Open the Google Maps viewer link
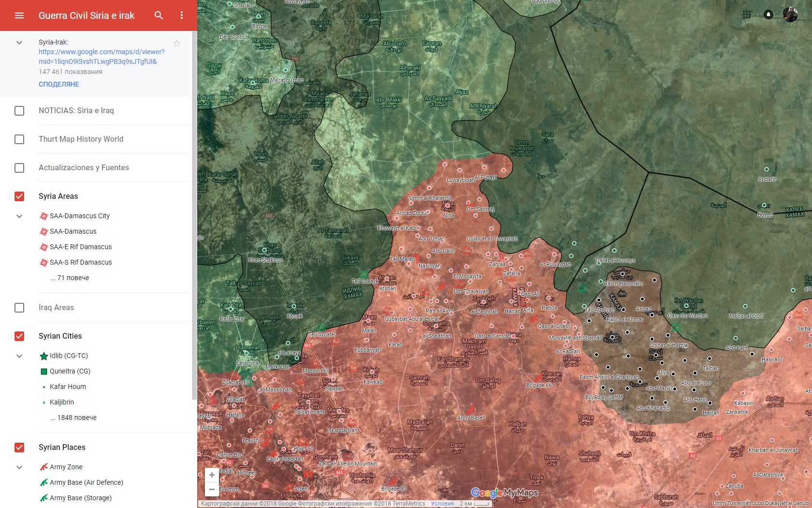Image resolution: width=812 pixels, height=508 pixels. (101, 57)
